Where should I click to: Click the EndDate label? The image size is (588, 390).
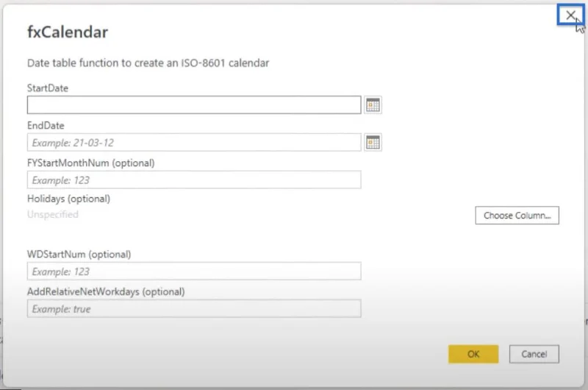click(46, 125)
